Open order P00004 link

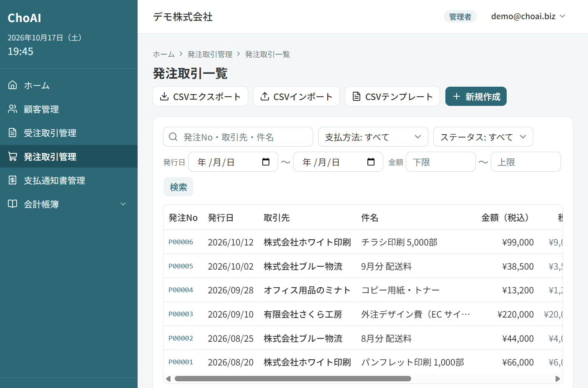(181, 290)
